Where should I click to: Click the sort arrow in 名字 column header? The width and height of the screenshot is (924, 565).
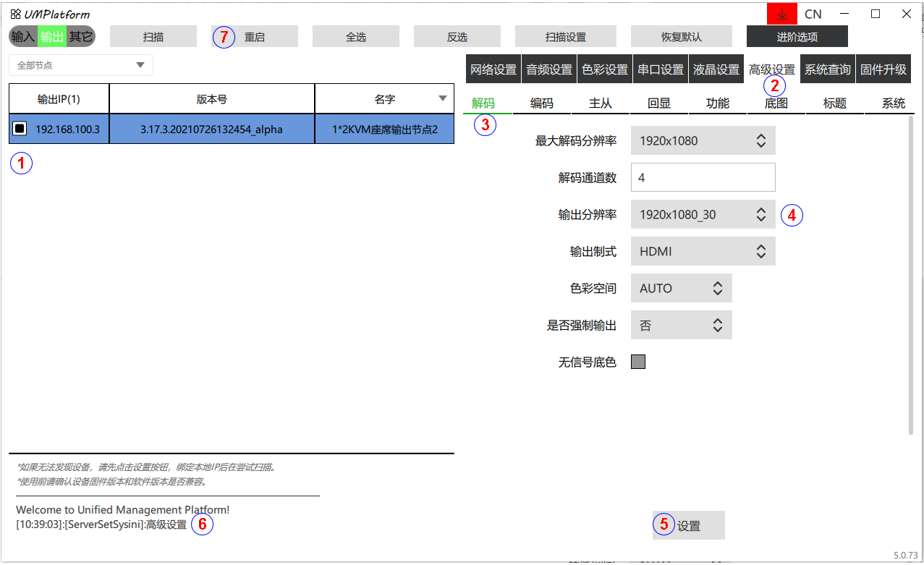pos(443,99)
